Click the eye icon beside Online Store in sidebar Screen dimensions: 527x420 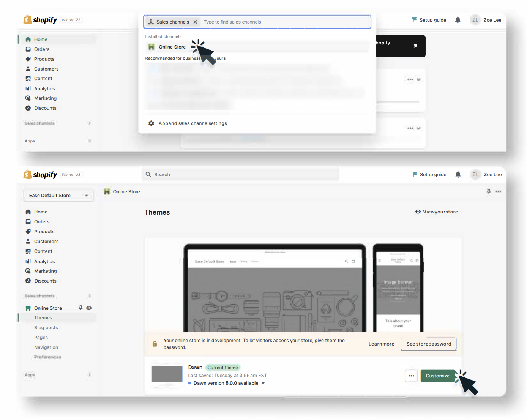tap(89, 308)
